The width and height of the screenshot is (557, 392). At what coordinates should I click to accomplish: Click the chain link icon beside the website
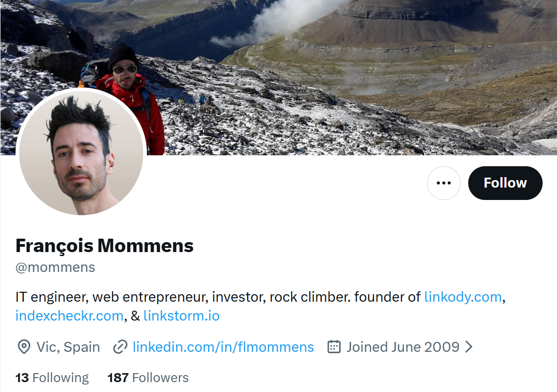pos(120,347)
